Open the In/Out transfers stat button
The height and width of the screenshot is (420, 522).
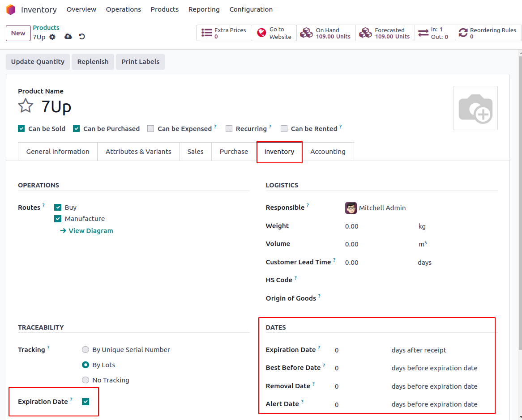435,33
